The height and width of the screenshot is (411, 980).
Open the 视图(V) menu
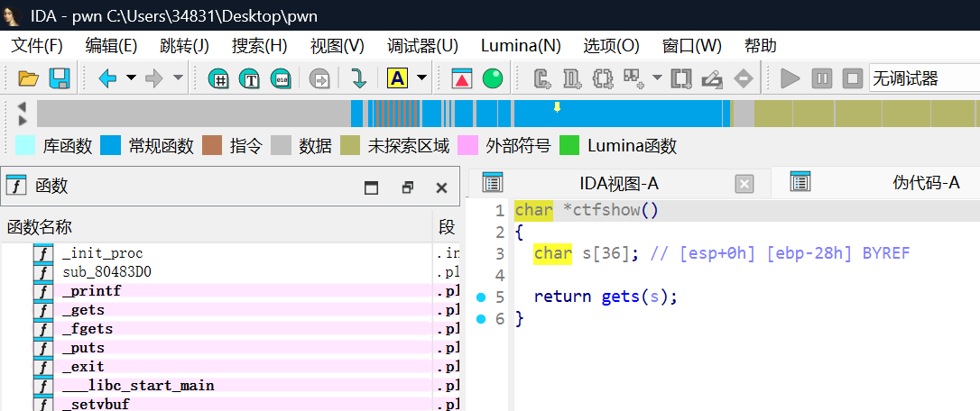pos(337,46)
